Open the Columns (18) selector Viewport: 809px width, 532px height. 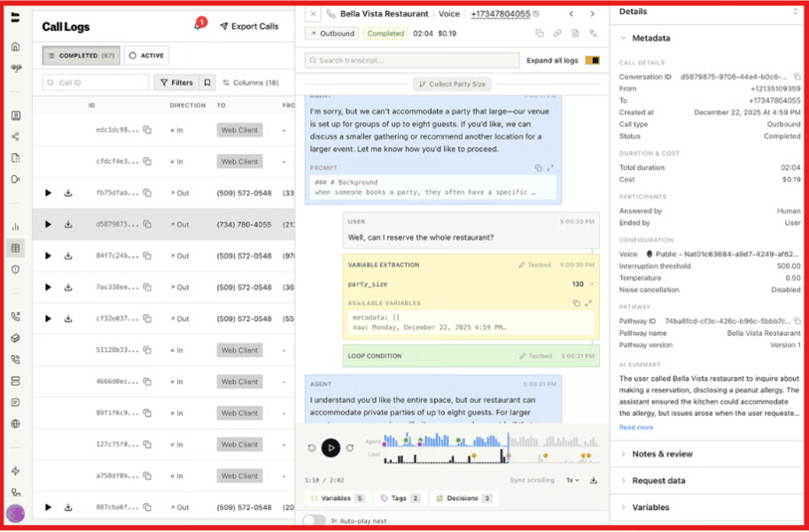pos(251,83)
